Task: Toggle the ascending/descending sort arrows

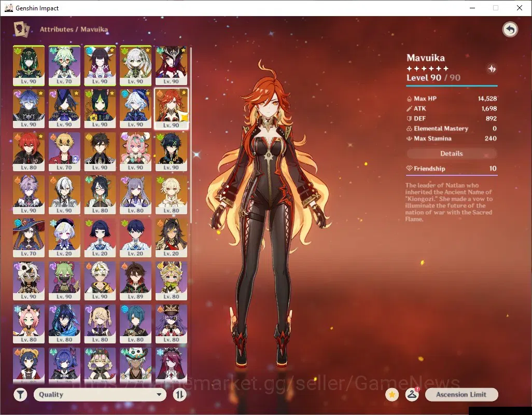Action: pos(179,394)
